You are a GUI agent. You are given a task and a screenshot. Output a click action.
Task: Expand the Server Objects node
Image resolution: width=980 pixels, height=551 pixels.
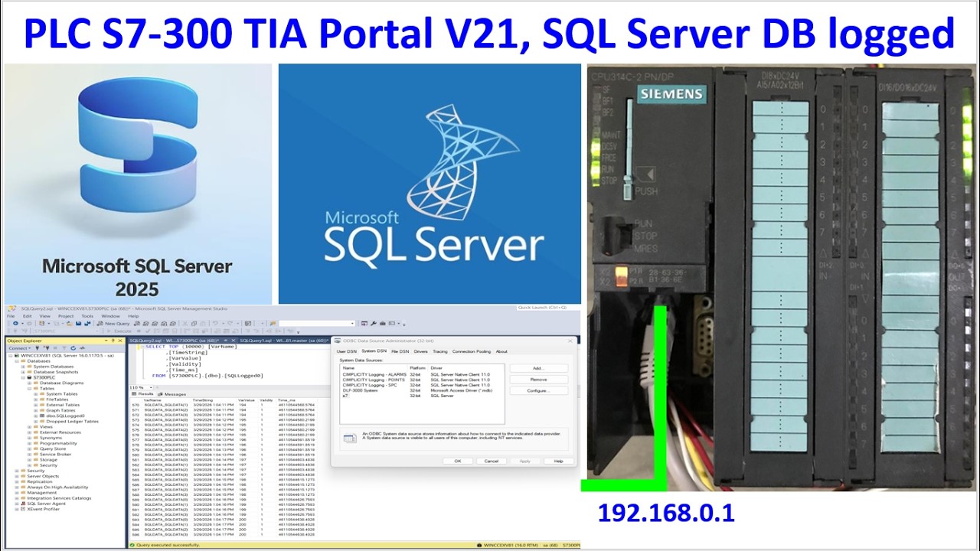pyautogui.click(x=16, y=476)
